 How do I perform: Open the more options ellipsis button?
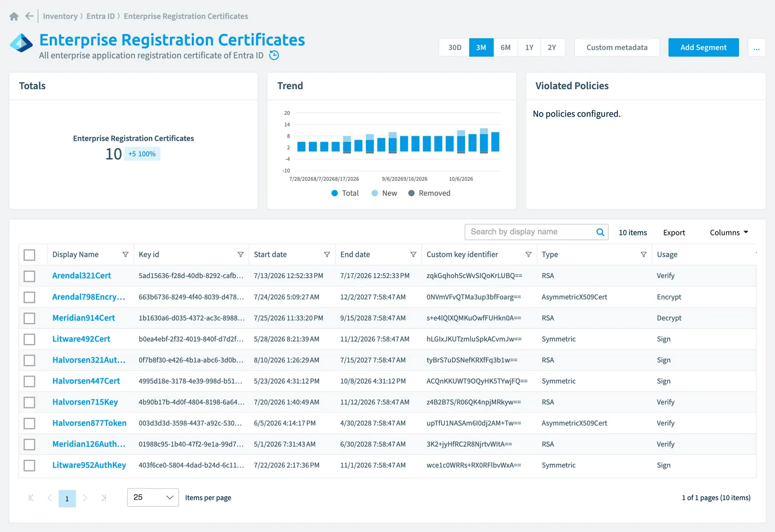[757, 47]
